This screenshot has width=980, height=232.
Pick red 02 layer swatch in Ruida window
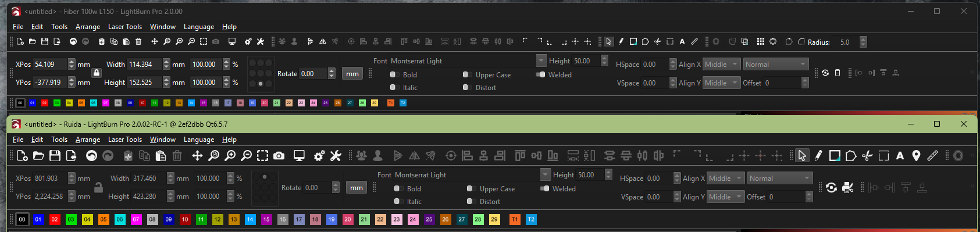[55, 219]
